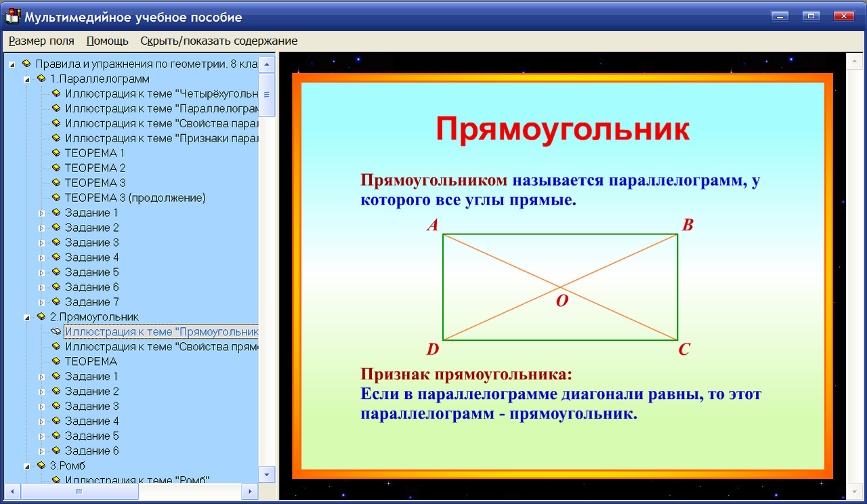
Task: Click the book icon beside "ТЕОРЕМА 3 (продолжение)"
Action: (56, 198)
